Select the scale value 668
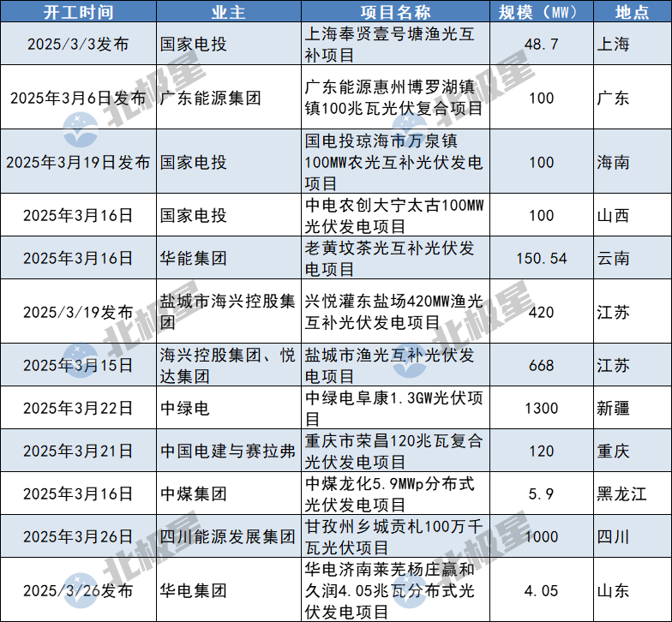The width and height of the screenshot is (672, 622). pos(542,365)
